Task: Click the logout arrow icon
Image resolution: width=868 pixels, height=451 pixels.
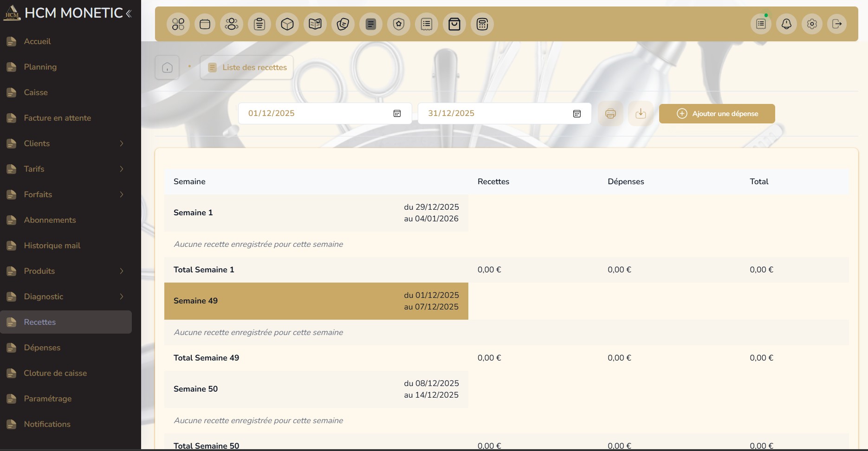Action: (x=837, y=24)
